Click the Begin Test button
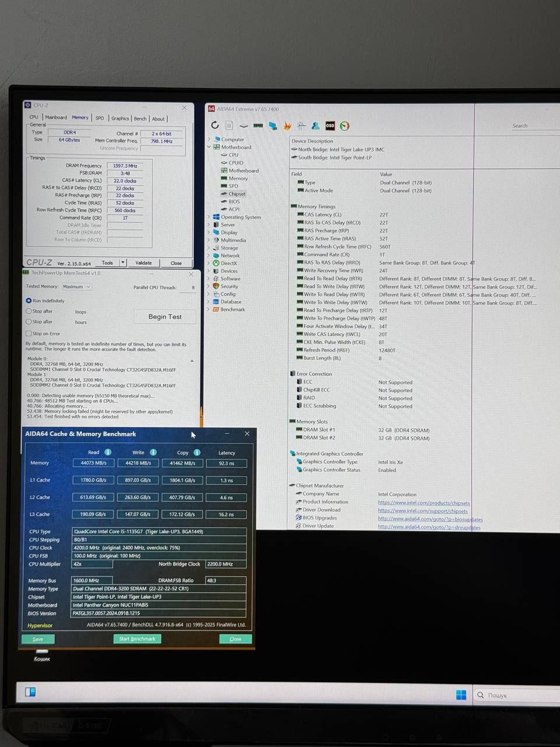 click(x=165, y=316)
